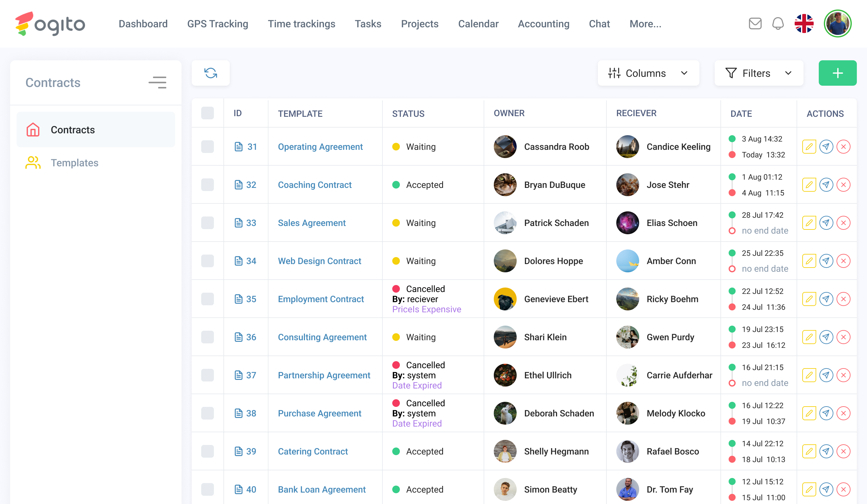Click the user profile avatar
The height and width of the screenshot is (504, 867).
click(x=837, y=24)
